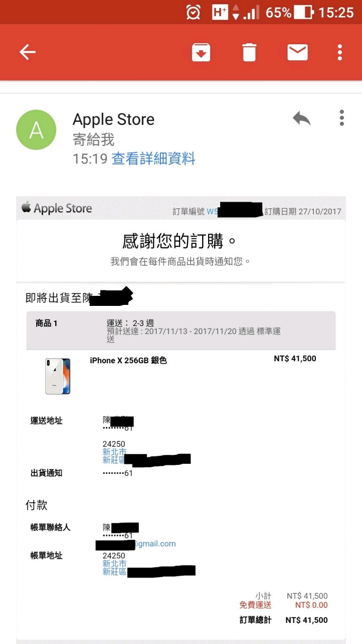This screenshot has width=362, height=644.
Task: Expand 查看詳細資料 message details
Action: pyautogui.click(x=153, y=159)
